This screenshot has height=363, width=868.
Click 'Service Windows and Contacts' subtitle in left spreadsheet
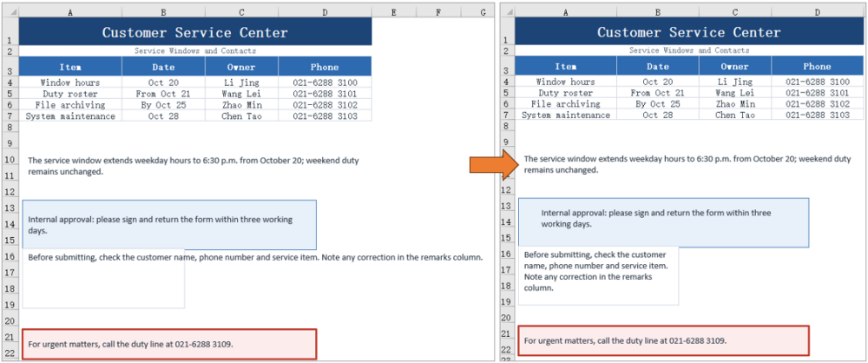click(194, 50)
